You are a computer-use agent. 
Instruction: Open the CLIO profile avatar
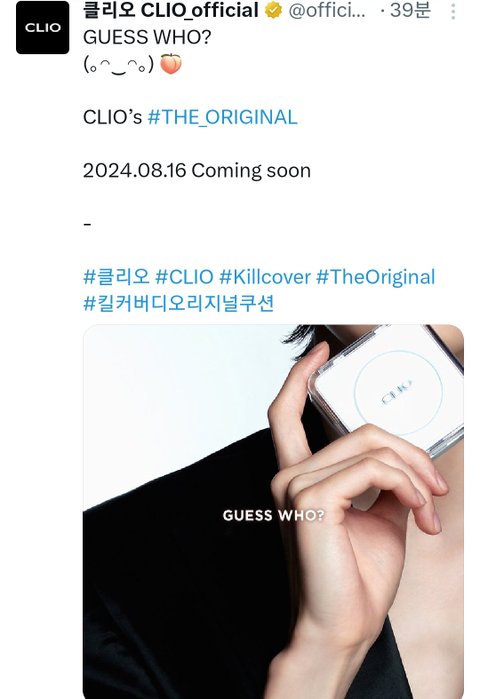coord(42,28)
